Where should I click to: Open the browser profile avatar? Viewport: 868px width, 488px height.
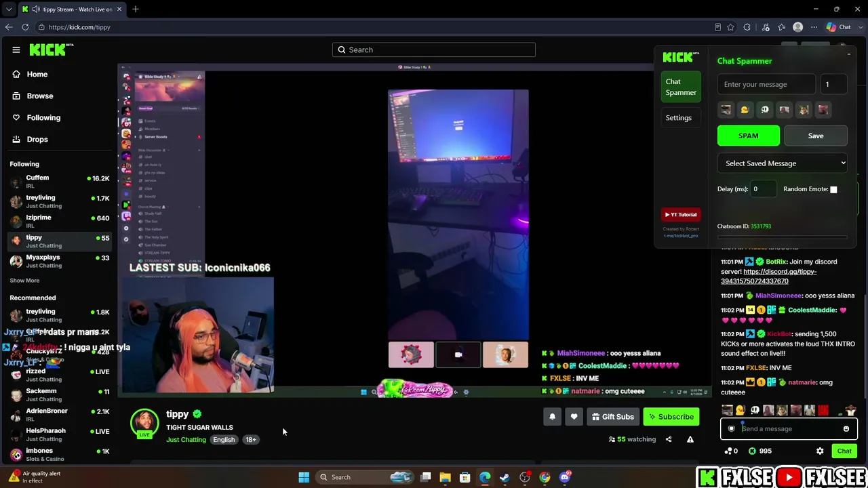(x=798, y=27)
